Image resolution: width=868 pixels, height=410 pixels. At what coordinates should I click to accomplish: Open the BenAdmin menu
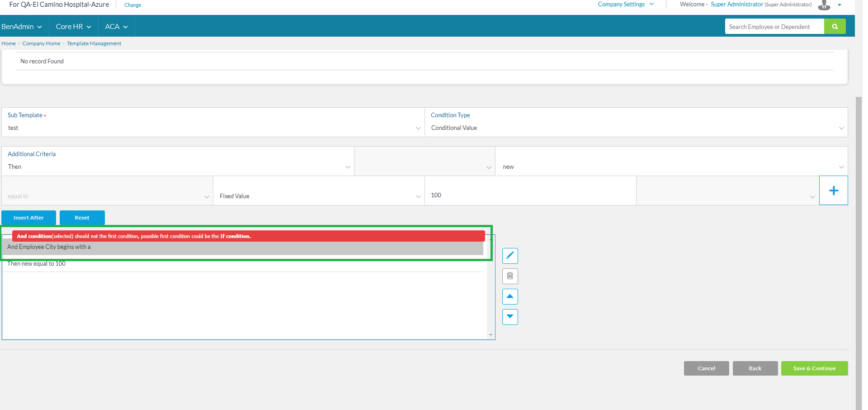point(22,27)
